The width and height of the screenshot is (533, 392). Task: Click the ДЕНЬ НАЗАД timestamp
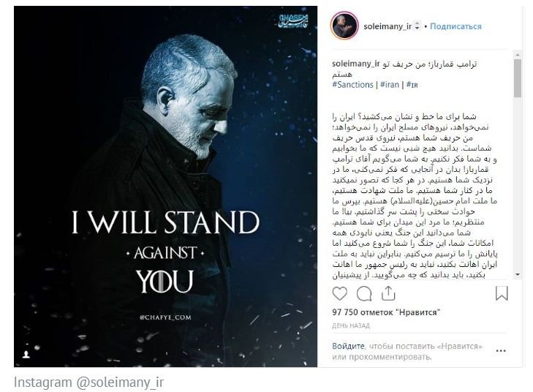point(351,325)
